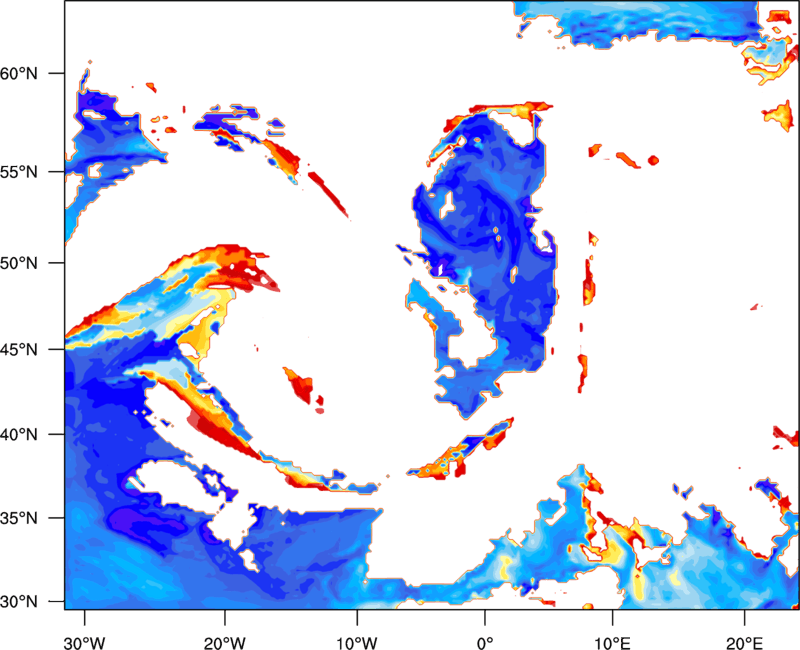Click the 60°N latitude label
800x650 pixels.
click(x=19, y=74)
